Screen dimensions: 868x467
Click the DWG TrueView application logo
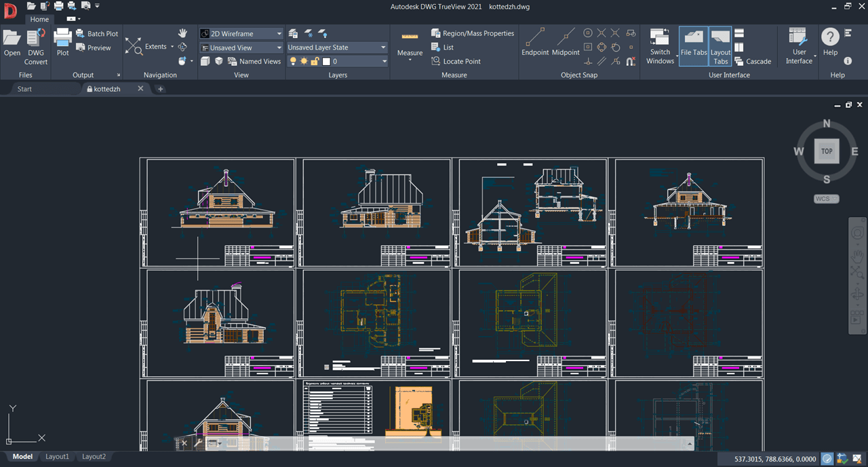pos(10,10)
